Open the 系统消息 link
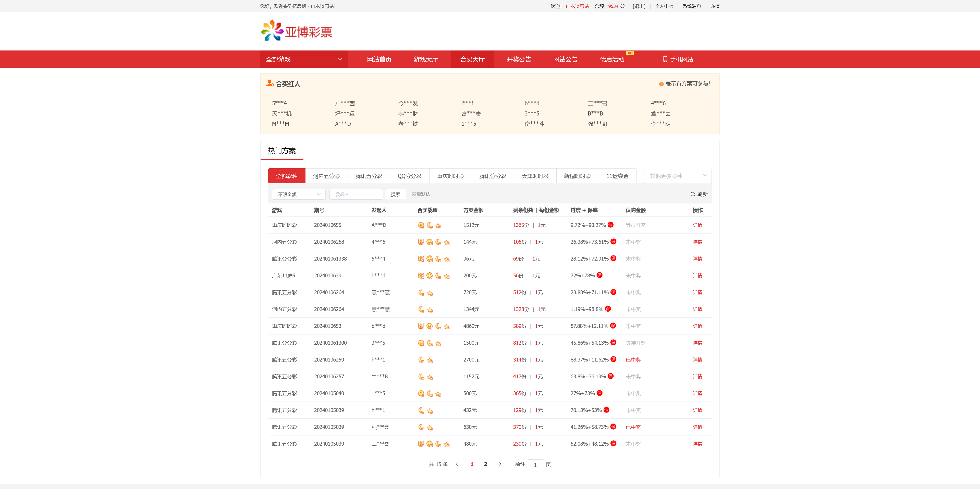 692,6
